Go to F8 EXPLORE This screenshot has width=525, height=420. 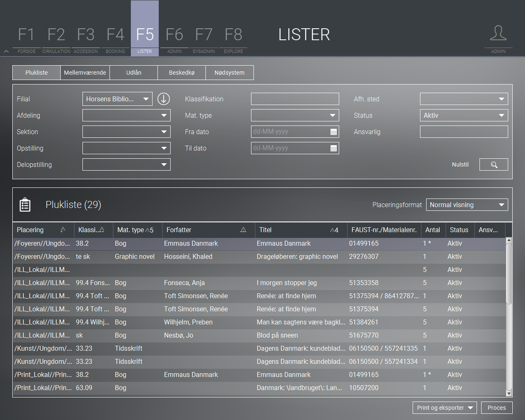point(233,40)
